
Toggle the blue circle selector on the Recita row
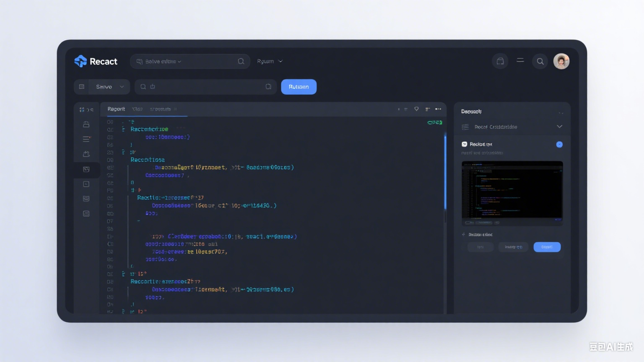tap(559, 144)
